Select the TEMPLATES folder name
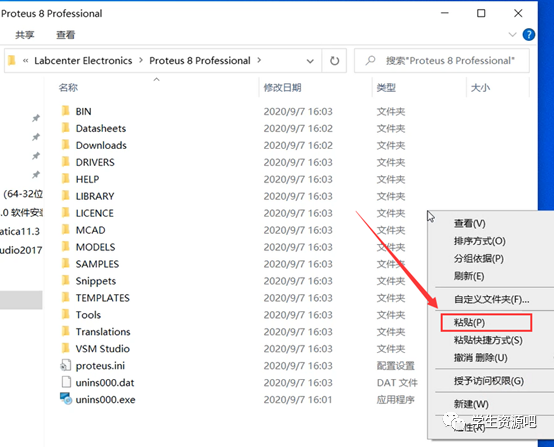This screenshot has width=554, height=447. point(102,298)
